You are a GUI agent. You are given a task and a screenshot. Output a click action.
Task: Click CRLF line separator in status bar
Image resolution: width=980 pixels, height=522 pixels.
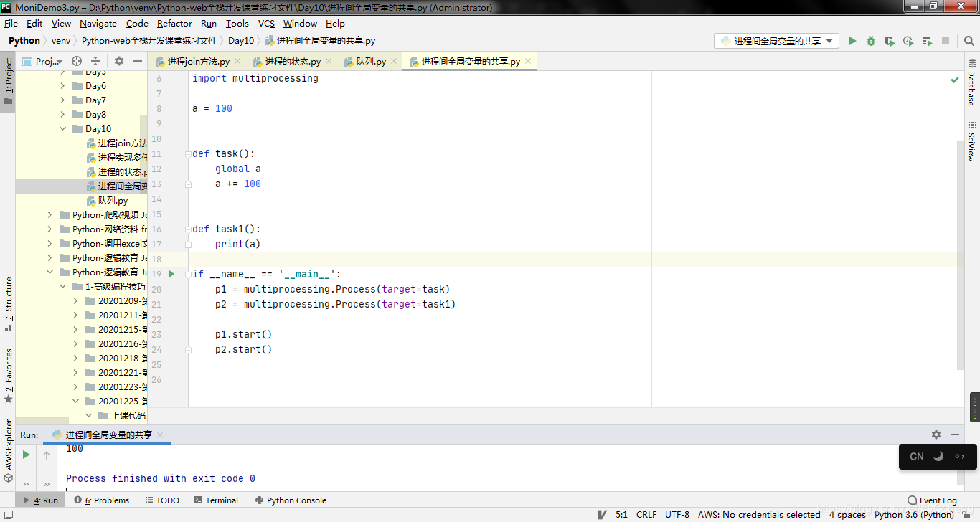click(646, 514)
